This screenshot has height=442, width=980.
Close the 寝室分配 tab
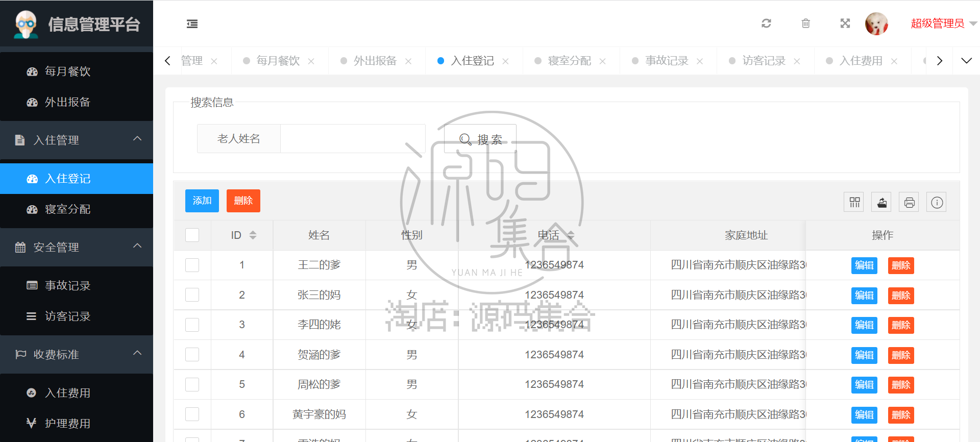coord(602,61)
